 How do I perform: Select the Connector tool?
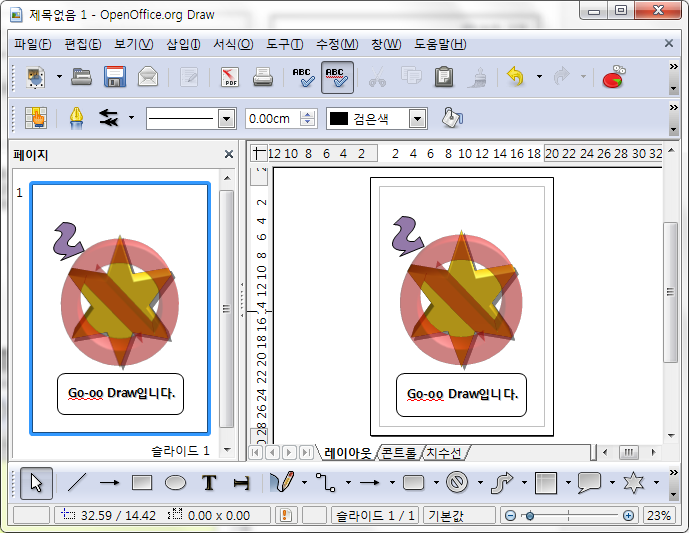pyautogui.click(x=326, y=482)
